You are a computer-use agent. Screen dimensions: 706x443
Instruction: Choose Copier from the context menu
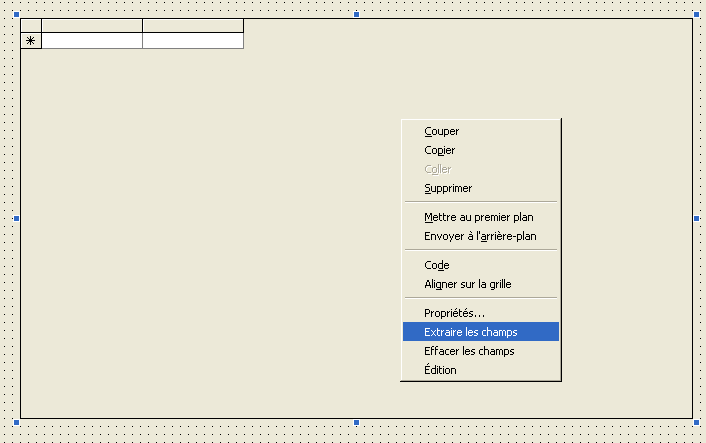point(439,150)
